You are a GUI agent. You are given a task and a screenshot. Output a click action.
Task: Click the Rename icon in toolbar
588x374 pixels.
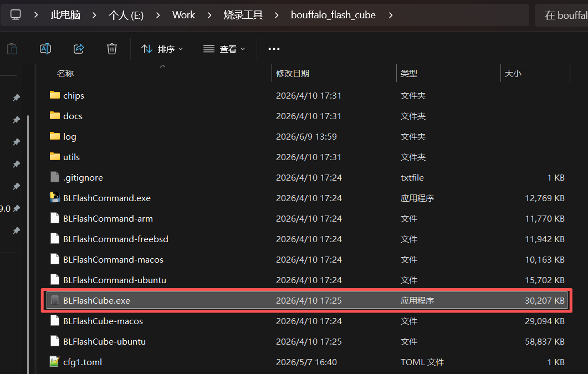[x=45, y=49]
